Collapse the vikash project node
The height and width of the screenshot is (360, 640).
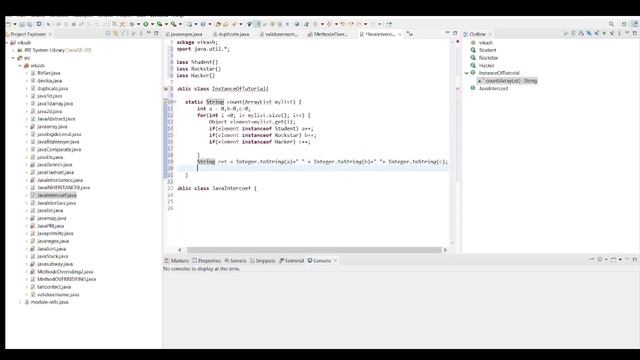tap(7, 43)
